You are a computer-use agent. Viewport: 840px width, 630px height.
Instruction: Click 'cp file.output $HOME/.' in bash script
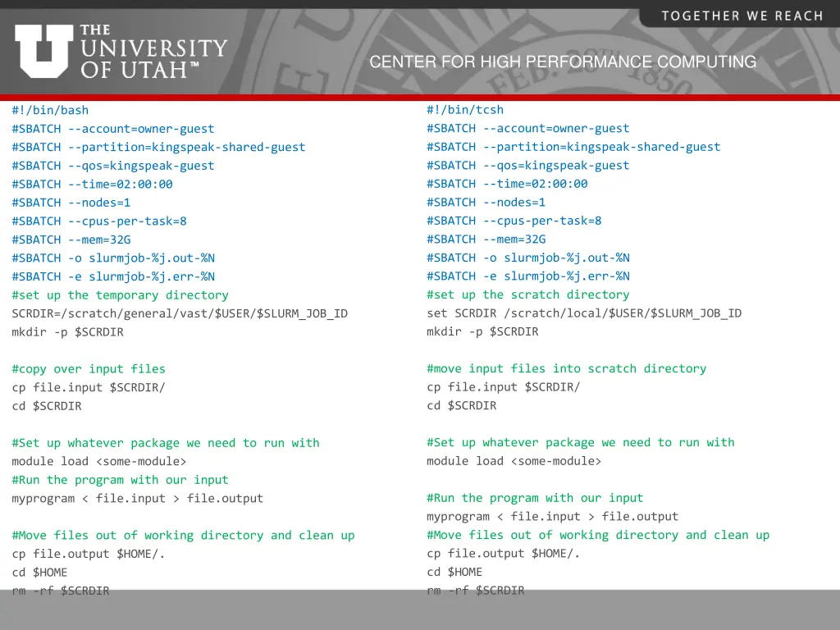point(89,554)
